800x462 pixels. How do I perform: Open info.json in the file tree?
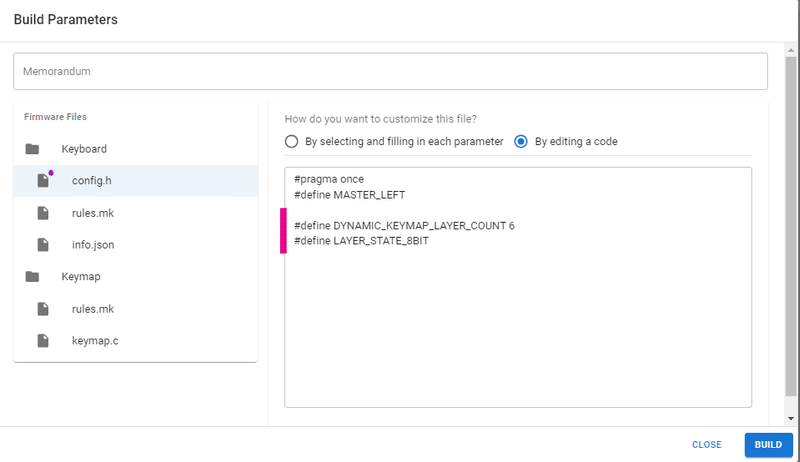(x=94, y=245)
